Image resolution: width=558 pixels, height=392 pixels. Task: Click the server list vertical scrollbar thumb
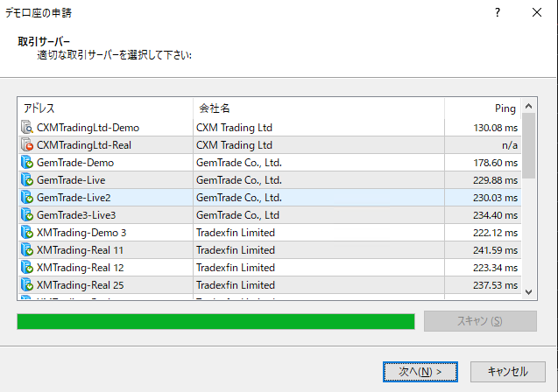point(529,146)
